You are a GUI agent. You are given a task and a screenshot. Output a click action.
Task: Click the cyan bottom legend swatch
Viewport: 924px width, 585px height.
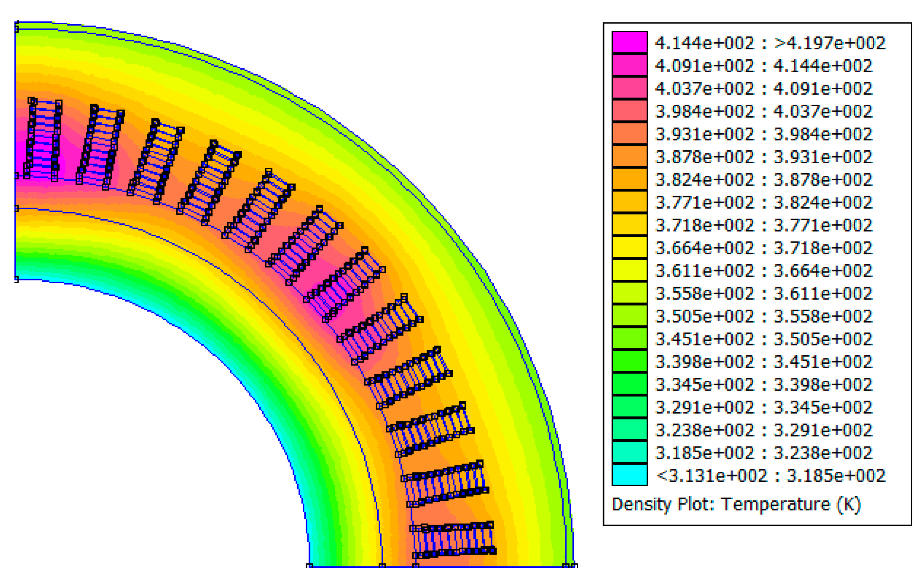point(629,475)
